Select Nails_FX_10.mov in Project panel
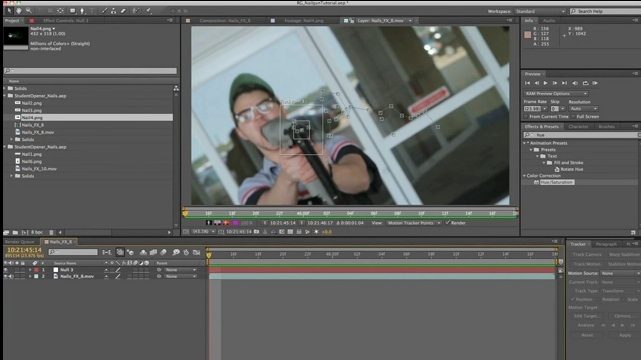641x360 pixels. click(x=39, y=169)
